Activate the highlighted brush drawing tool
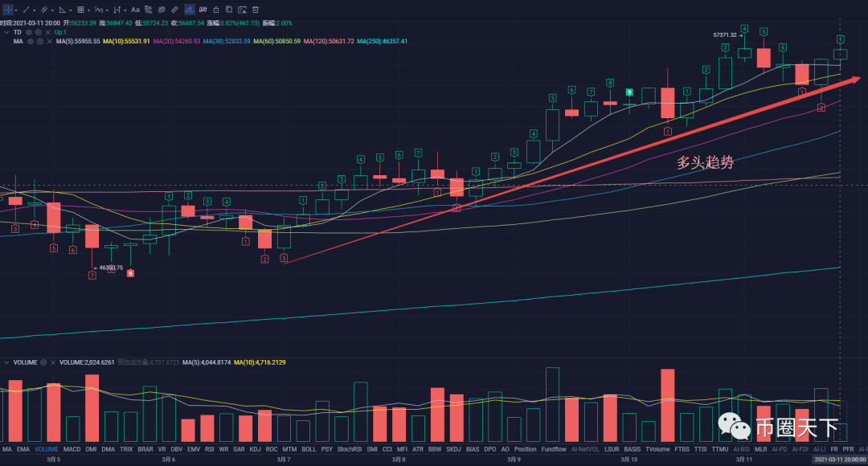The width and height of the screenshot is (868, 466). pos(190,10)
